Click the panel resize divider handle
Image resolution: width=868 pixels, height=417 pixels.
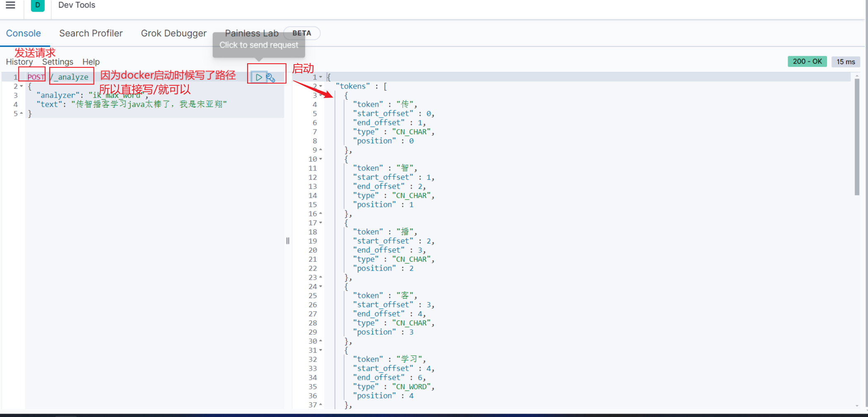[x=288, y=241]
